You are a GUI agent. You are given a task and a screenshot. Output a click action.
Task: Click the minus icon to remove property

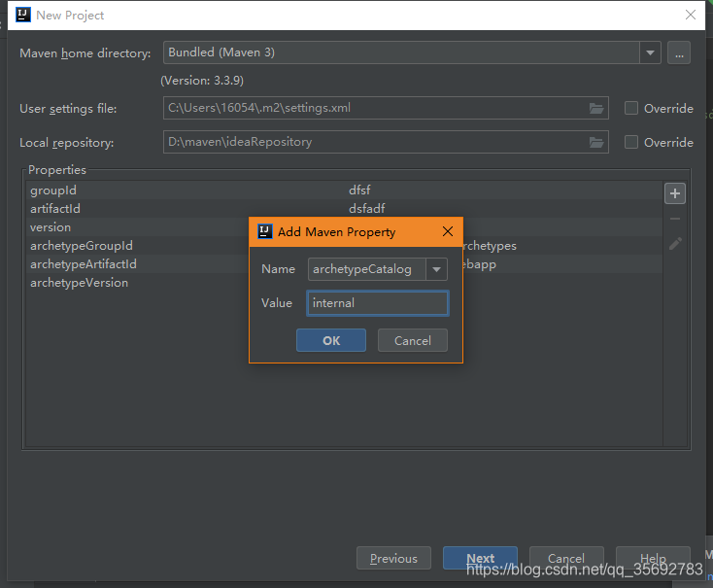[675, 219]
